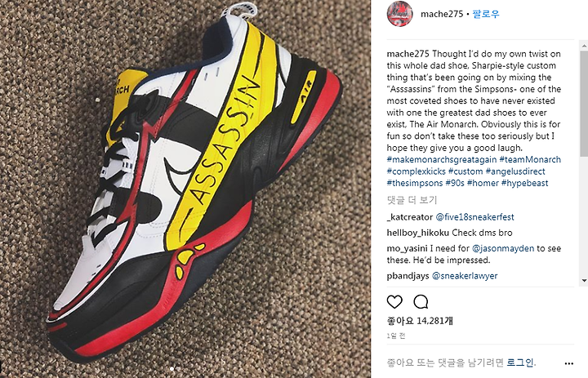Like the post with the heart icon

pyautogui.click(x=394, y=301)
